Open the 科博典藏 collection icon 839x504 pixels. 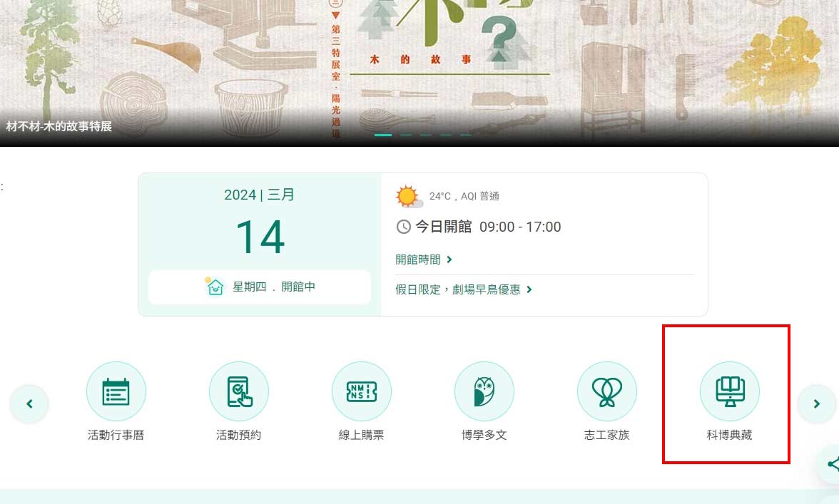coord(730,392)
